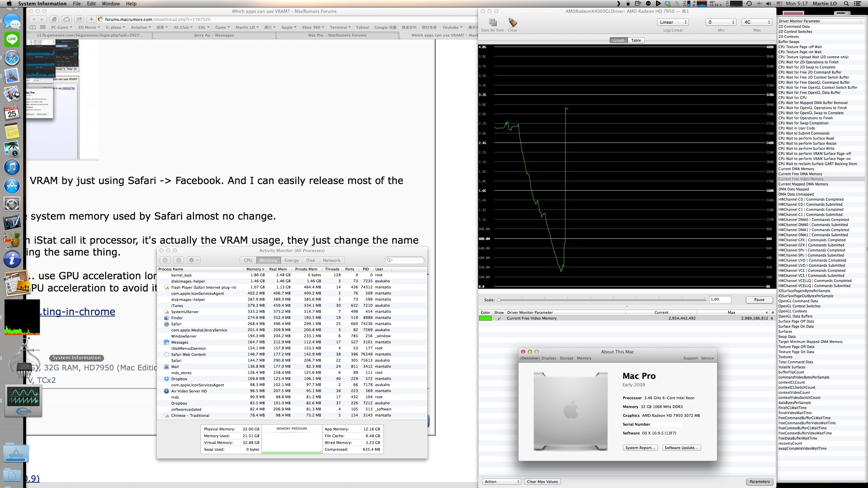Open Storage tab in About This Mac
The width and height of the screenshot is (868, 488).
coord(567,358)
